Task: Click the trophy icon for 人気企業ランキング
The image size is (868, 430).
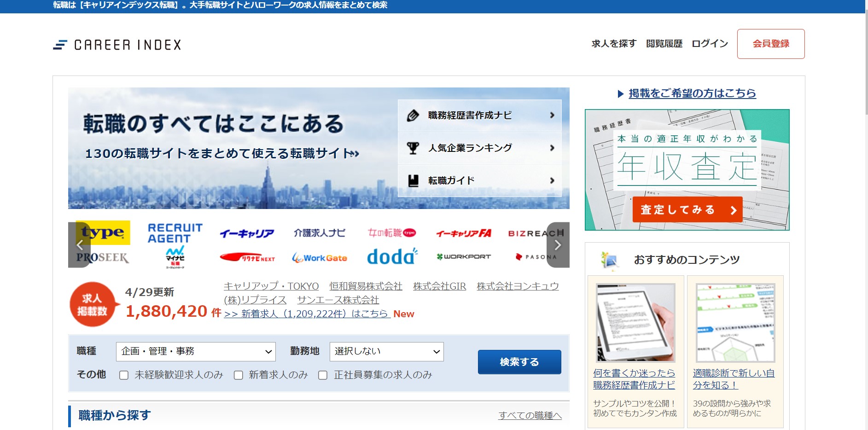Action: click(x=412, y=147)
